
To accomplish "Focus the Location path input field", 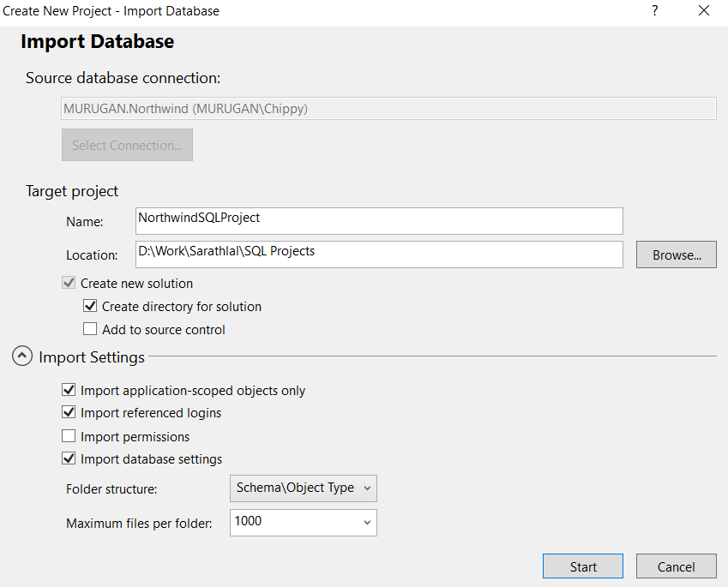I will point(379,254).
